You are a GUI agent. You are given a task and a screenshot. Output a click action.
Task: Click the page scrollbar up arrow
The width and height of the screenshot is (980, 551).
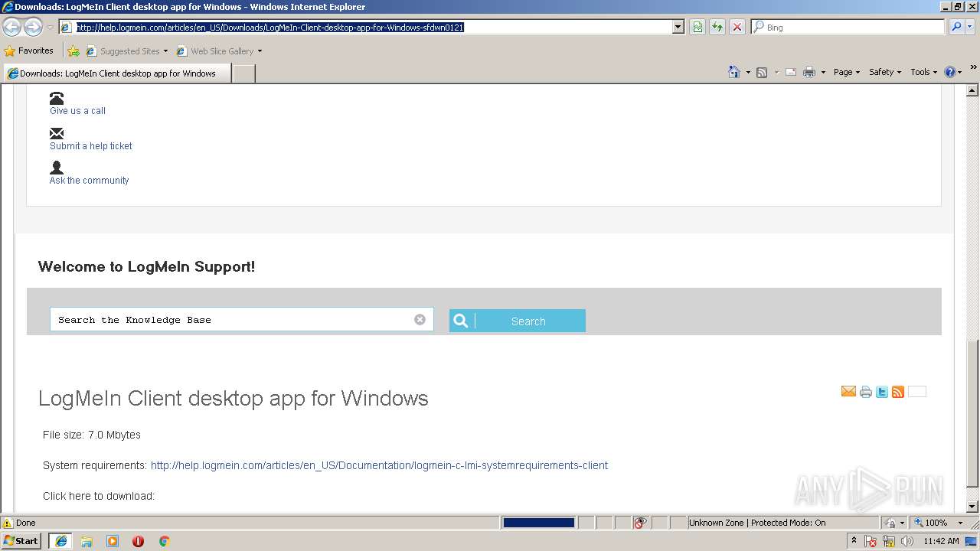coord(973,91)
